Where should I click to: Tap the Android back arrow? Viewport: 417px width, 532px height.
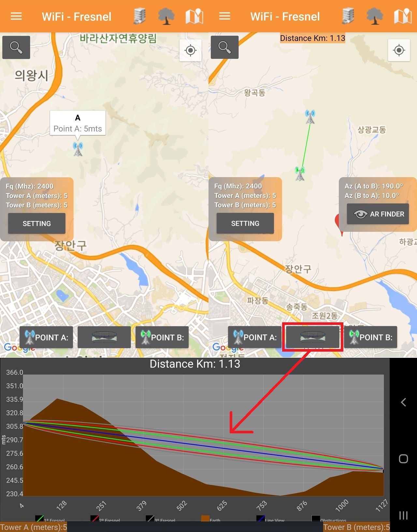403,402
